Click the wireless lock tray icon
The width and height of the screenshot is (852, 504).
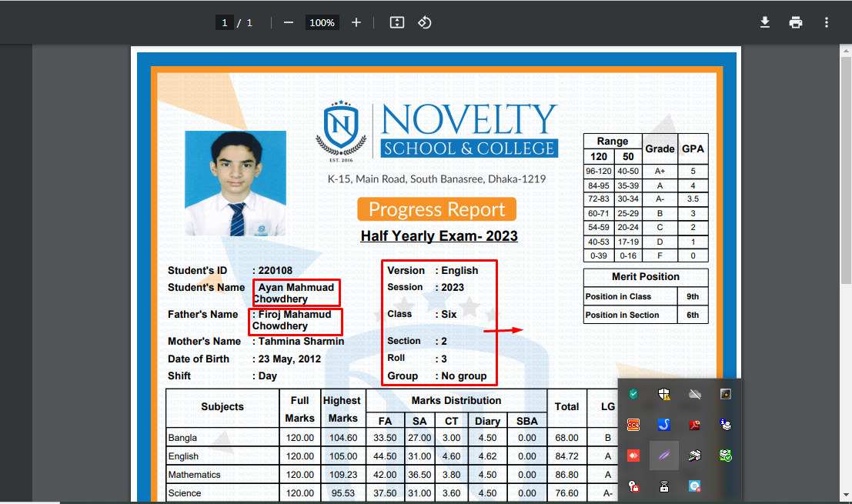(664, 486)
